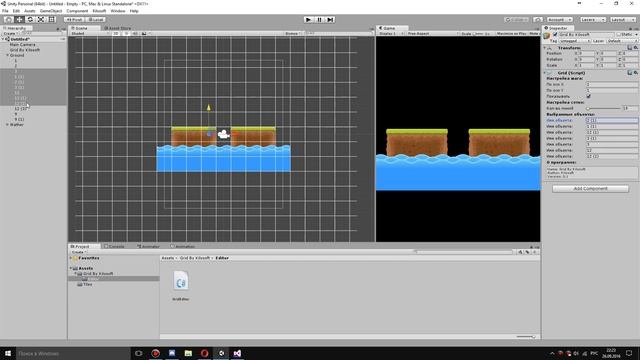Open the Window menu
The image size is (640, 360).
pos(118,11)
